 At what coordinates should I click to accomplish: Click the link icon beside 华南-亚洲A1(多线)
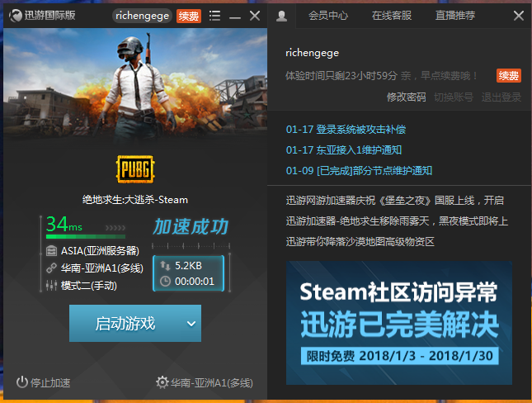[51, 268]
